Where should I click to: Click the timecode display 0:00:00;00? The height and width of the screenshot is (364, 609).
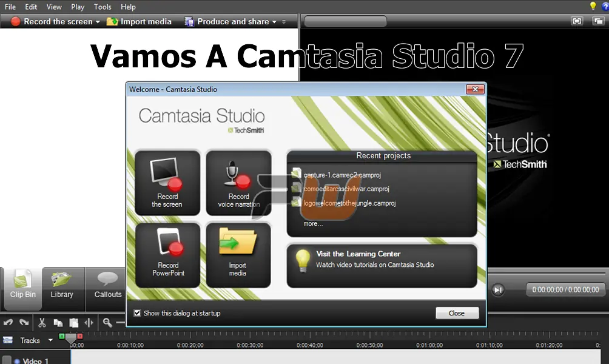point(565,290)
